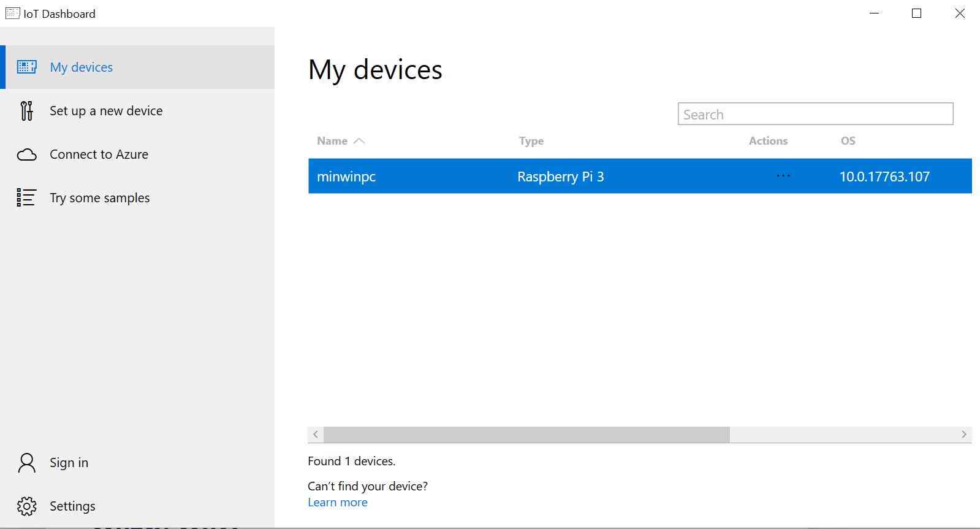The width and height of the screenshot is (980, 529).
Task: Minimize the IoT Dashboard window
Action: [875, 13]
